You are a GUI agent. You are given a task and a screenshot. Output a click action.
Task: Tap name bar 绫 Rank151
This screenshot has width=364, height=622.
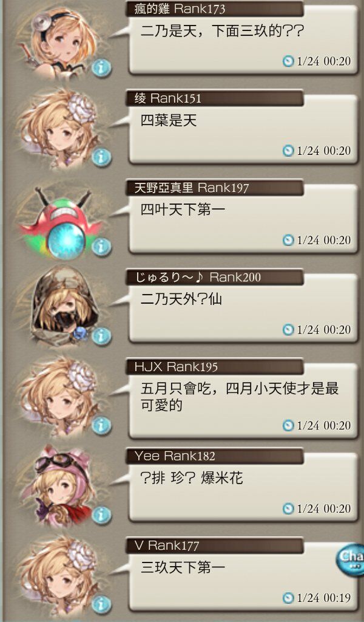[215, 98]
